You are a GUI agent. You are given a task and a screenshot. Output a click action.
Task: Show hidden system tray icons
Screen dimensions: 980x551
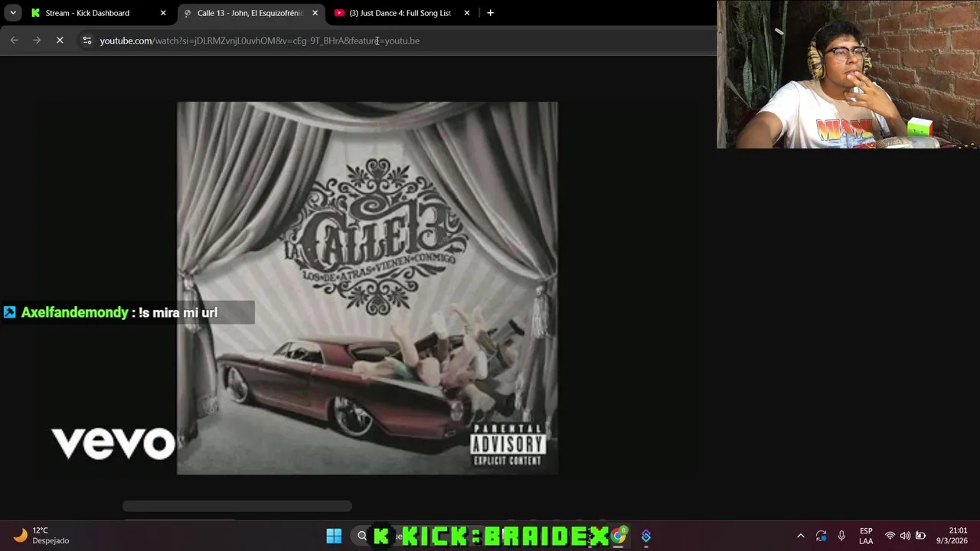click(x=801, y=536)
